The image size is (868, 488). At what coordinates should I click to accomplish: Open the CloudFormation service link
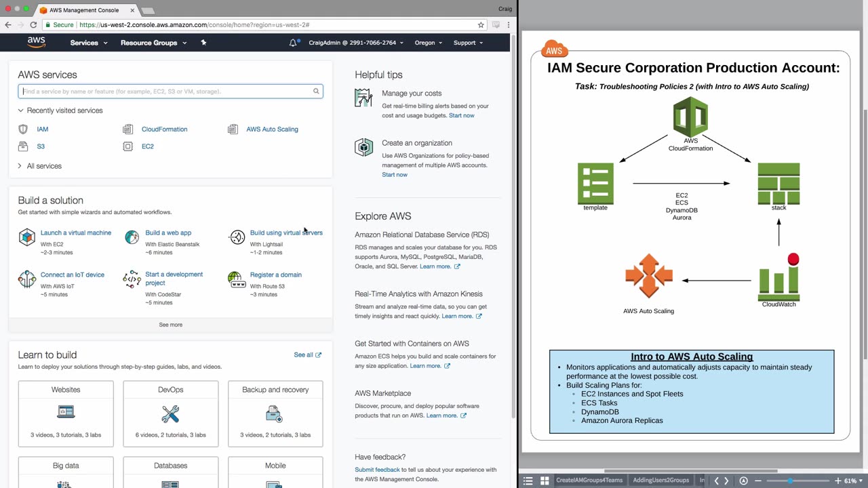165,129
